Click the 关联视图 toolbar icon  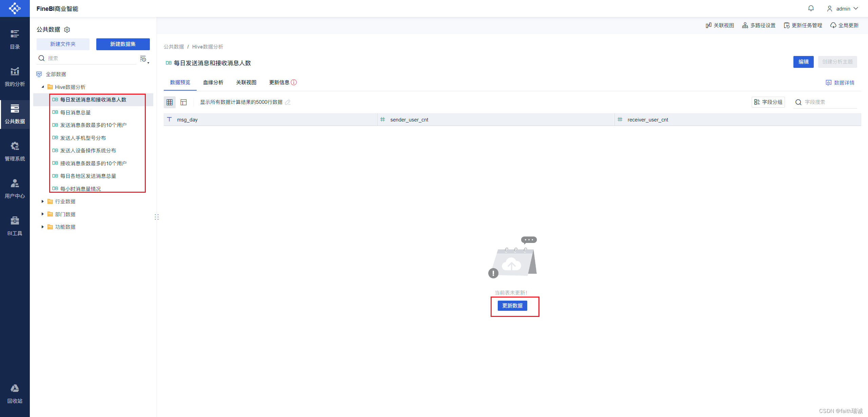point(709,25)
